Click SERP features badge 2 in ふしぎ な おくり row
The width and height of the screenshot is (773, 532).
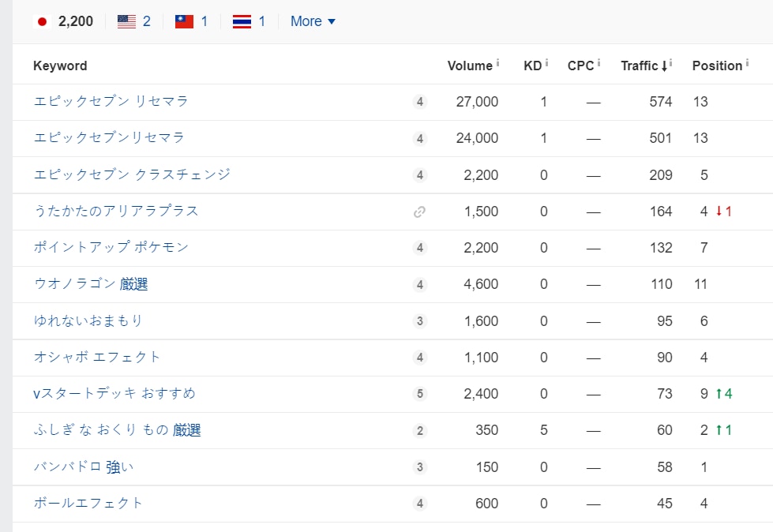click(x=419, y=430)
